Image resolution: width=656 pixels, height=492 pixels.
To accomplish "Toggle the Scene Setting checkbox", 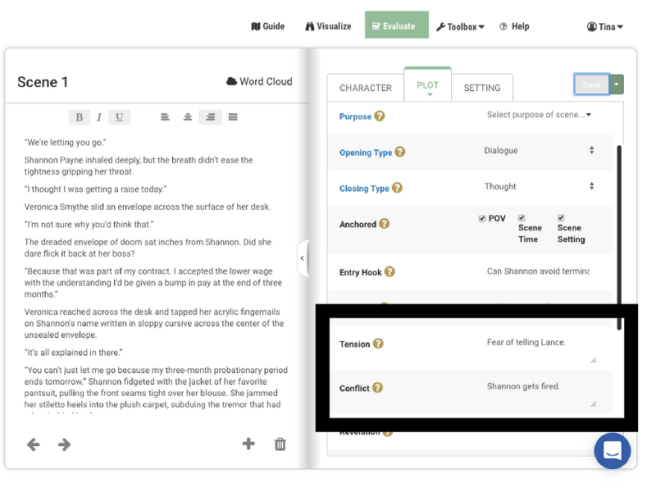I will 561,218.
